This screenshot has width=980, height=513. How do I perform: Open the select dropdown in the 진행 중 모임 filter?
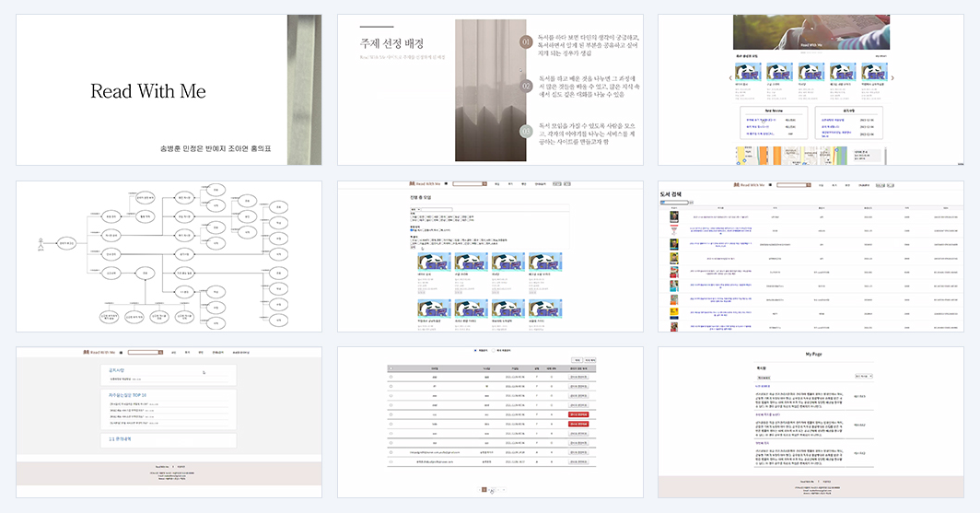pos(415,209)
